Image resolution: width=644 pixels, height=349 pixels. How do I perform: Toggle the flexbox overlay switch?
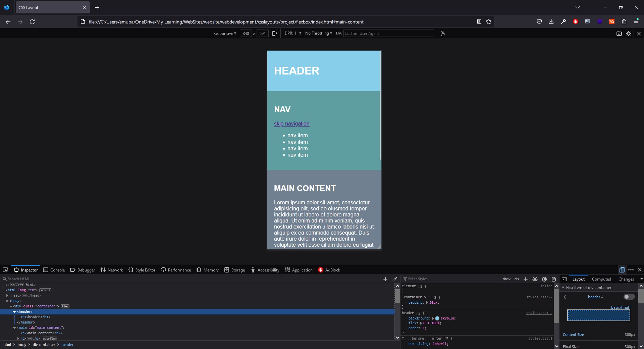click(x=629, y=297)
